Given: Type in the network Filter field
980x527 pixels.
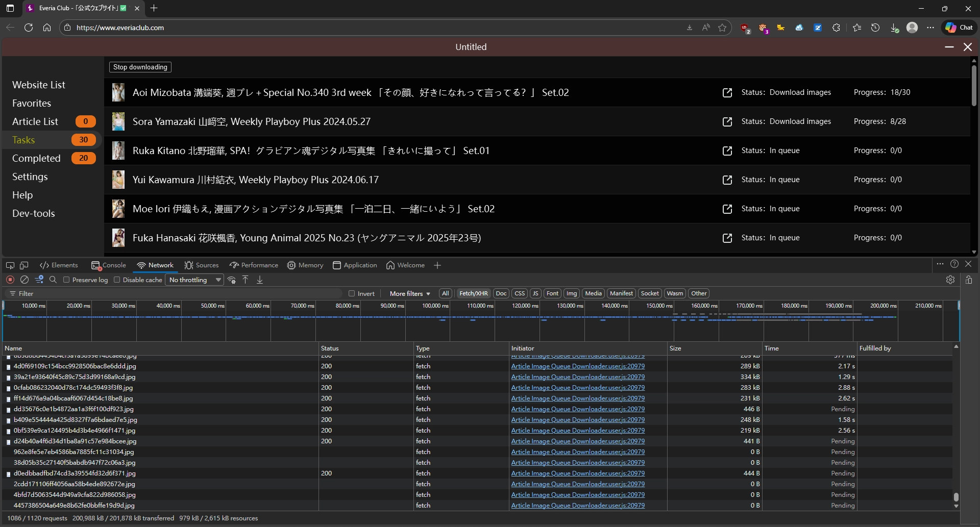Looking at the screenshot, I should (x=179, y=293).
